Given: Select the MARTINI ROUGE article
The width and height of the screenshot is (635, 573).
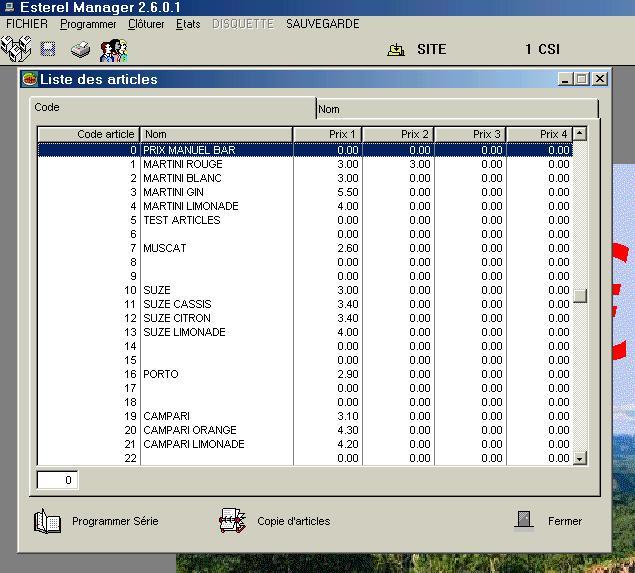Looking at the screenshot, I should point(305,164).
